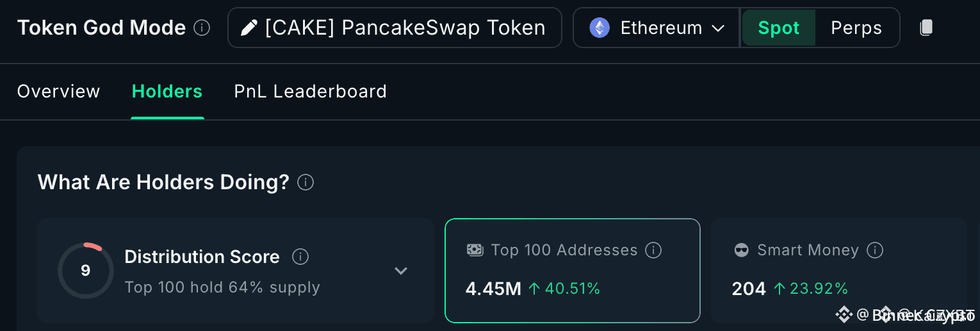Click the Smart Money sunglasses icon
The width and height of the screenshot is (980, 331).
[741, 250]
